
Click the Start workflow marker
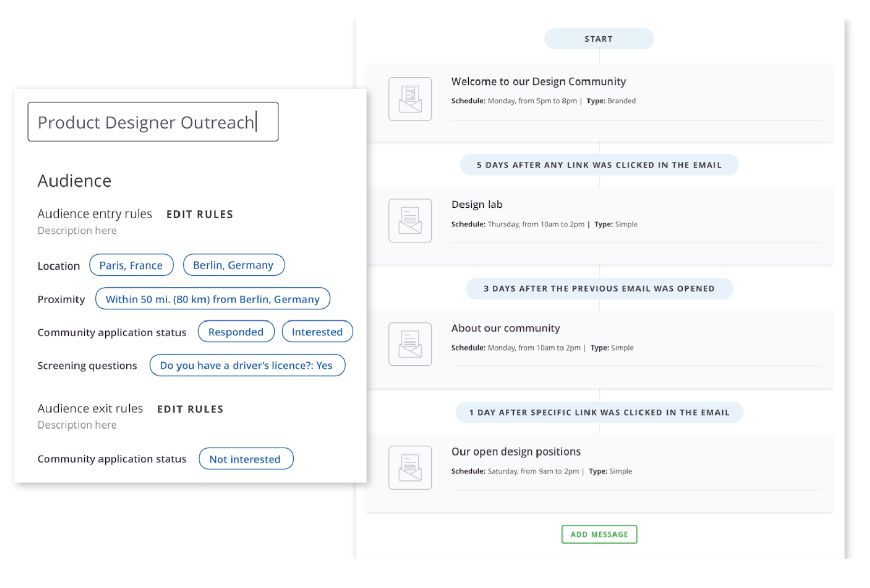[x=599, y=39]
